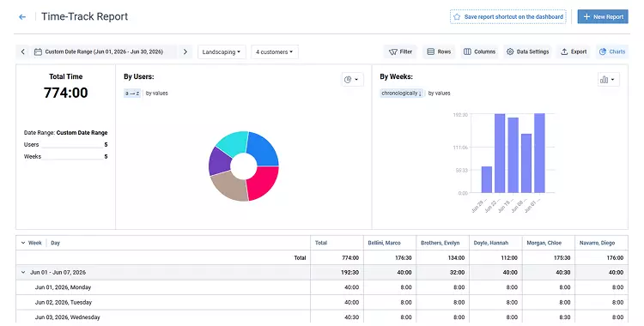Sort By Users chart by values

coord(157,94)
